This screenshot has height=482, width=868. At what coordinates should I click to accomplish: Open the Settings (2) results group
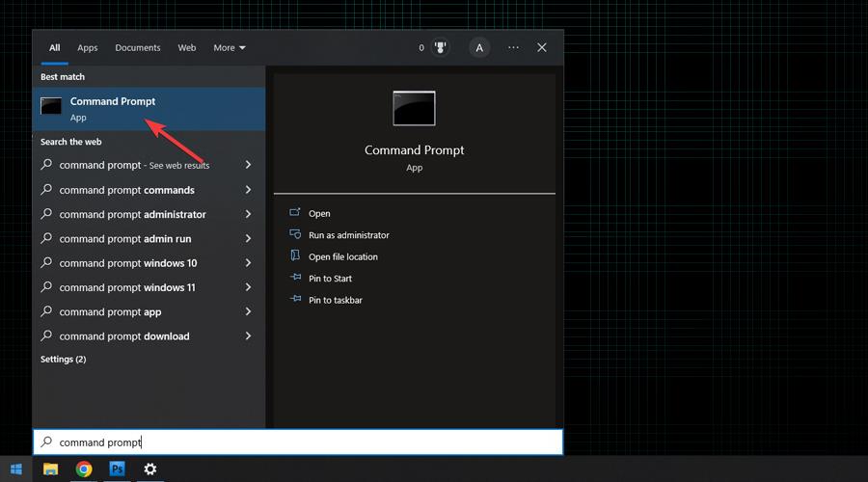[x=63, y=360]
